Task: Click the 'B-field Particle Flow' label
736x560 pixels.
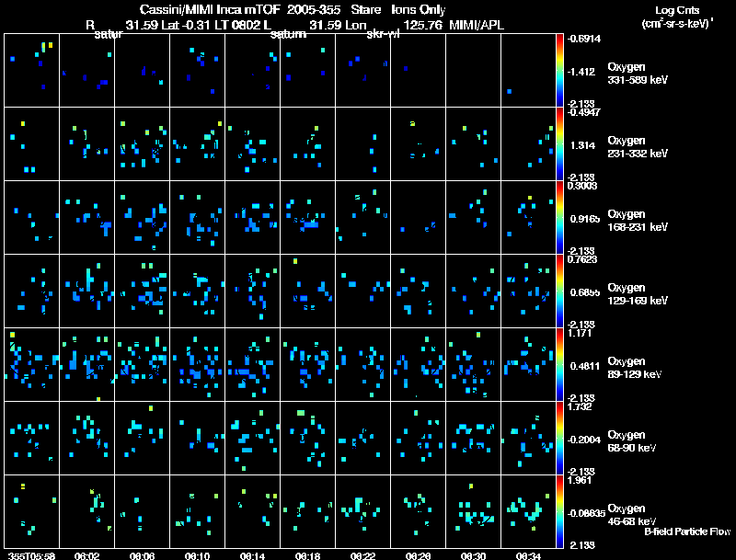Action: 687,531
